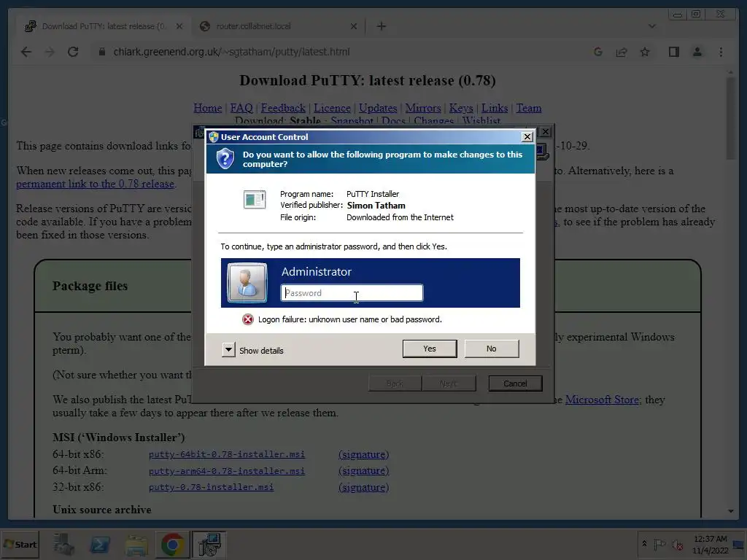Open a new Chrome tab

coord(381,26)
